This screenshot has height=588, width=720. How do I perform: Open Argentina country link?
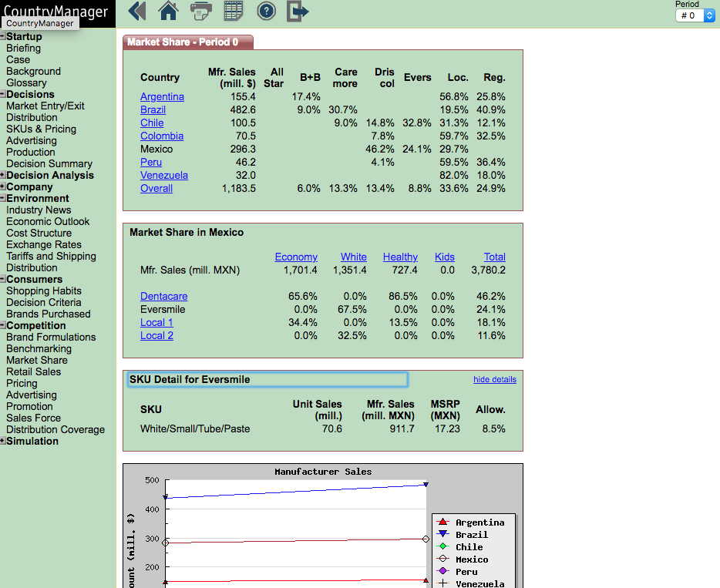(x=162, y=97)
